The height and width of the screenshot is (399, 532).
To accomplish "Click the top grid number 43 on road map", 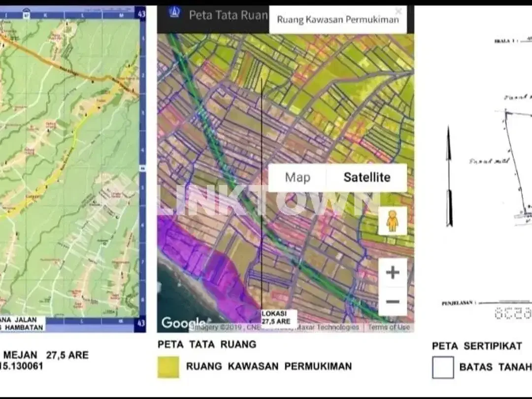I will (141, 14).
